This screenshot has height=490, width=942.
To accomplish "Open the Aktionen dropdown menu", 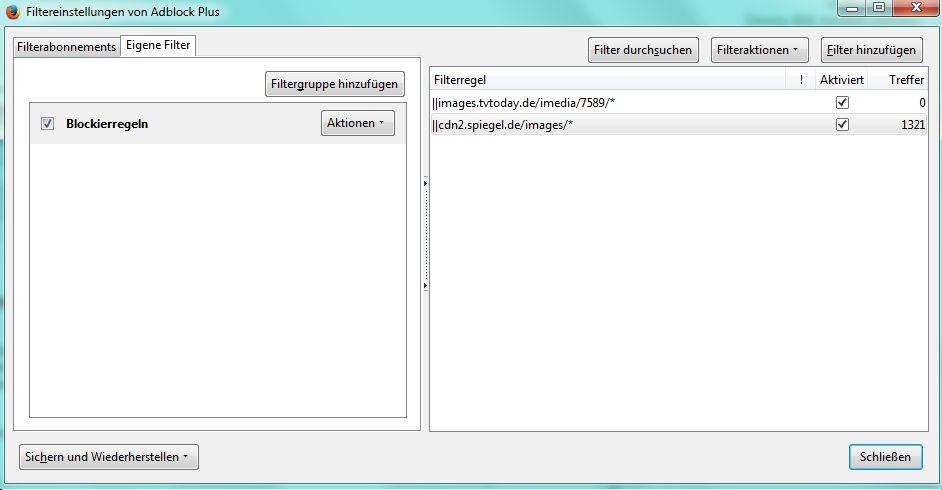I will [357, 123].
